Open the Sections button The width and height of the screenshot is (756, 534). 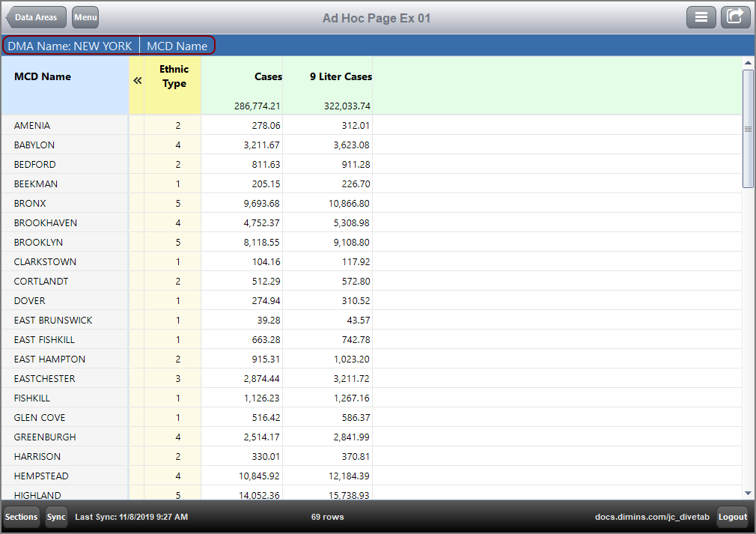(x=21, y=517)
